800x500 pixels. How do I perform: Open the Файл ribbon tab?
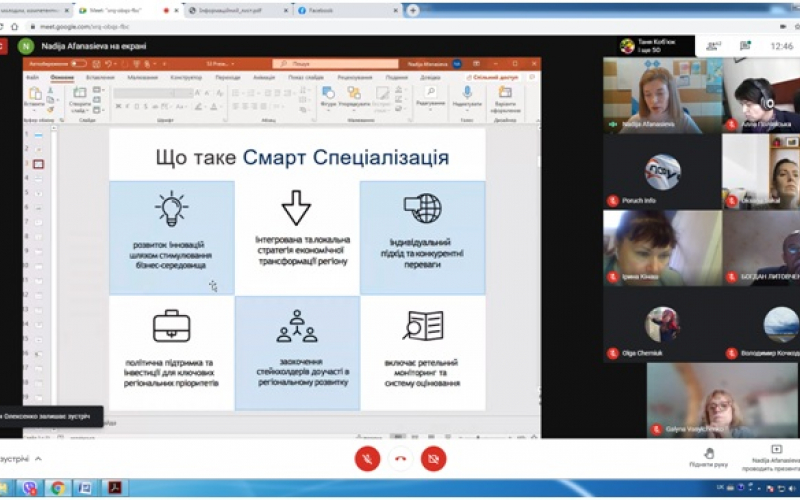click(33, 78)
